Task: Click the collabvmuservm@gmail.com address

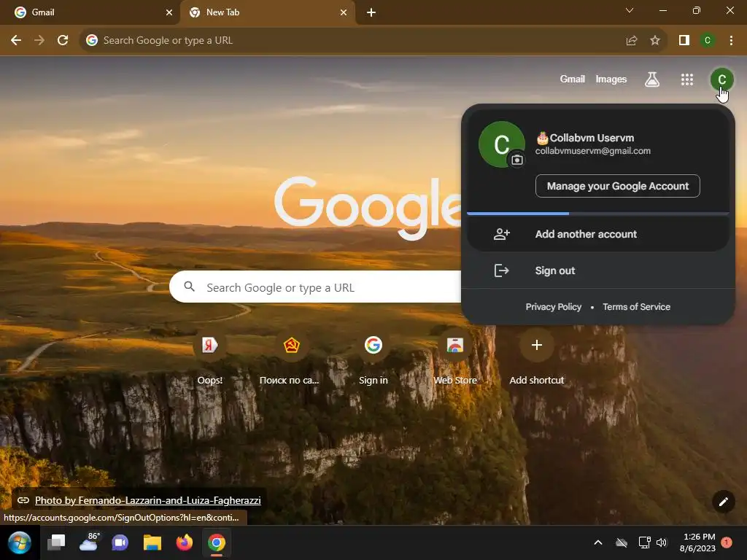Action: pos(592,151)
